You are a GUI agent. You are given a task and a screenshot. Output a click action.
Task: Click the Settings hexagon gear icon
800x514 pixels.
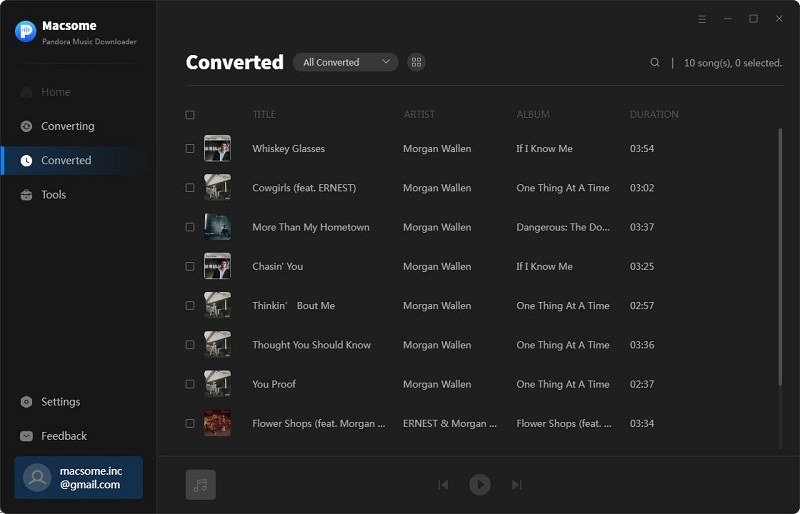(x=26, y=402)
